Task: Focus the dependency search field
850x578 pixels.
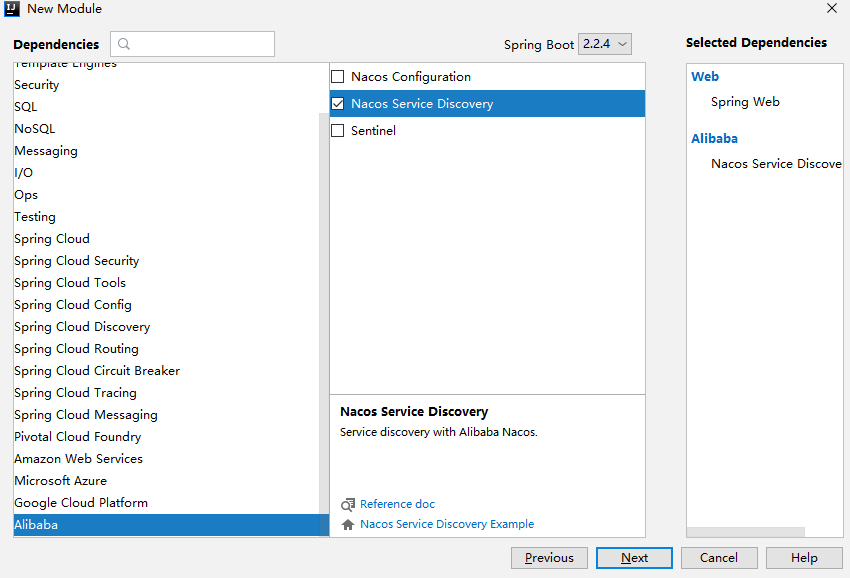Action: click(x=202, y=44)
